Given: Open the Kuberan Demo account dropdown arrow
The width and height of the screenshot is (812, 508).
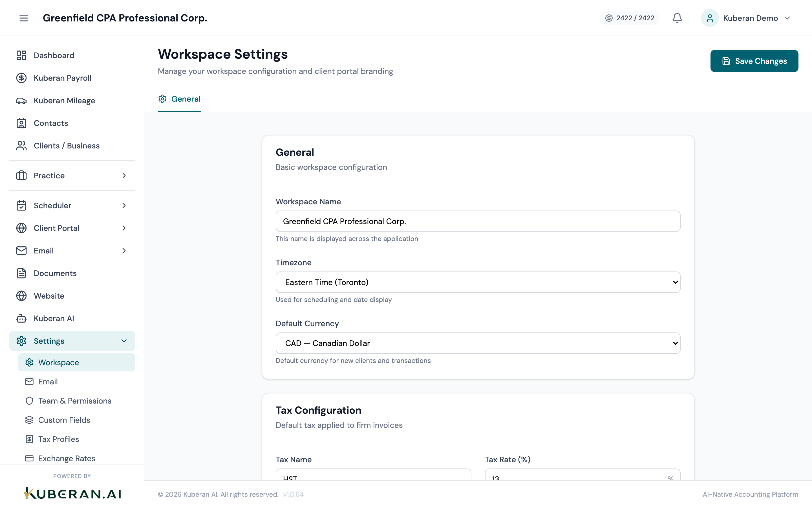Looking at the screenshot, I should click(x=787, y=18).
